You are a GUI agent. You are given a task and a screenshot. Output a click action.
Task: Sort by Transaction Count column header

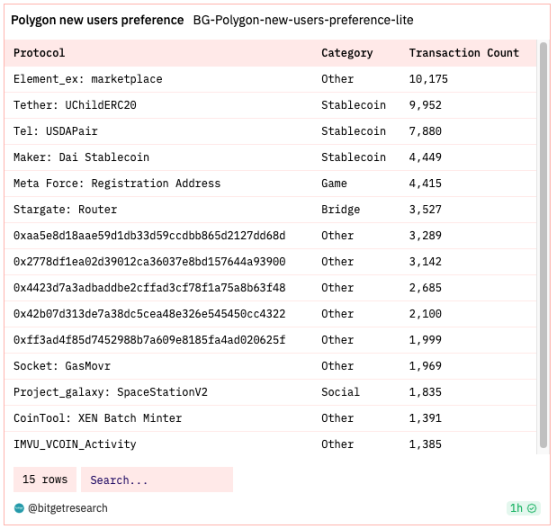[x=464, y=53]
